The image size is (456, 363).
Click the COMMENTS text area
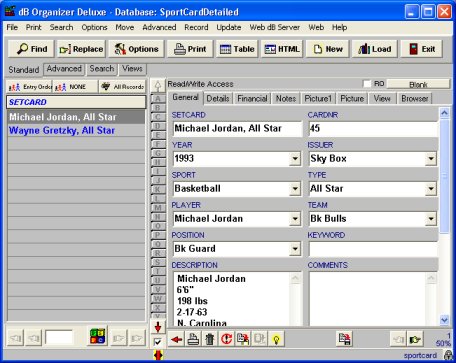pyautogui.click(x=368, y=299)
